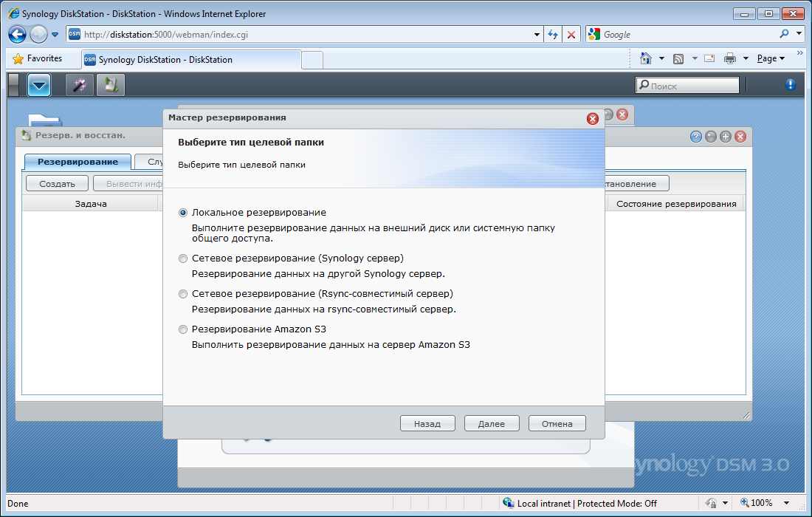Click Состояние резервирования column header
Viewport: 812px width, 517px height.
point(675,204)
